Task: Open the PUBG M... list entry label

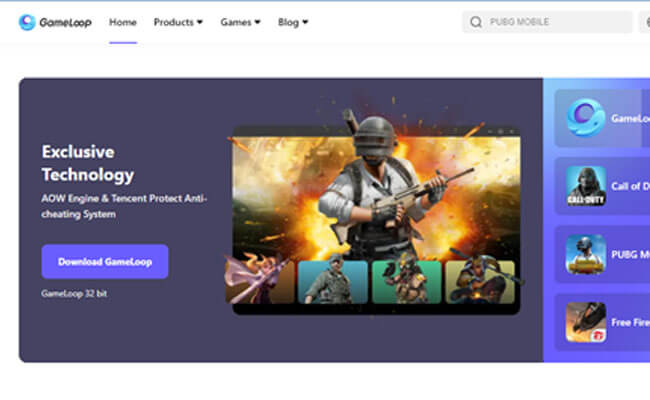Action: pyautogui.click(x=630, y=255)
